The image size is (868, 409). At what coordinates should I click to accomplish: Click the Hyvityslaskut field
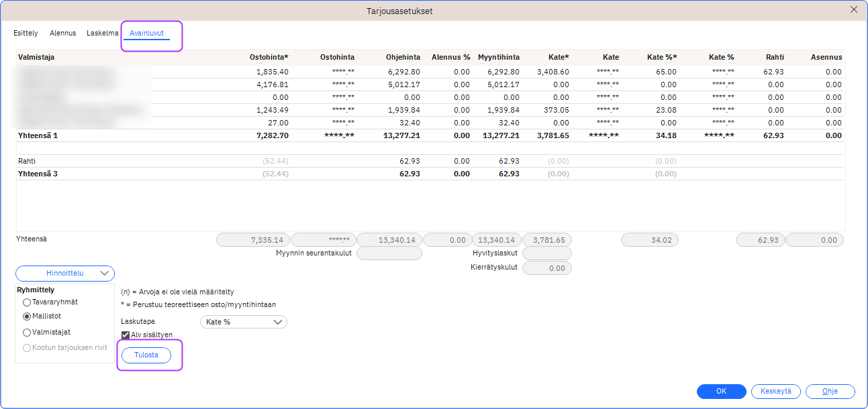click(x=546, y=253)
